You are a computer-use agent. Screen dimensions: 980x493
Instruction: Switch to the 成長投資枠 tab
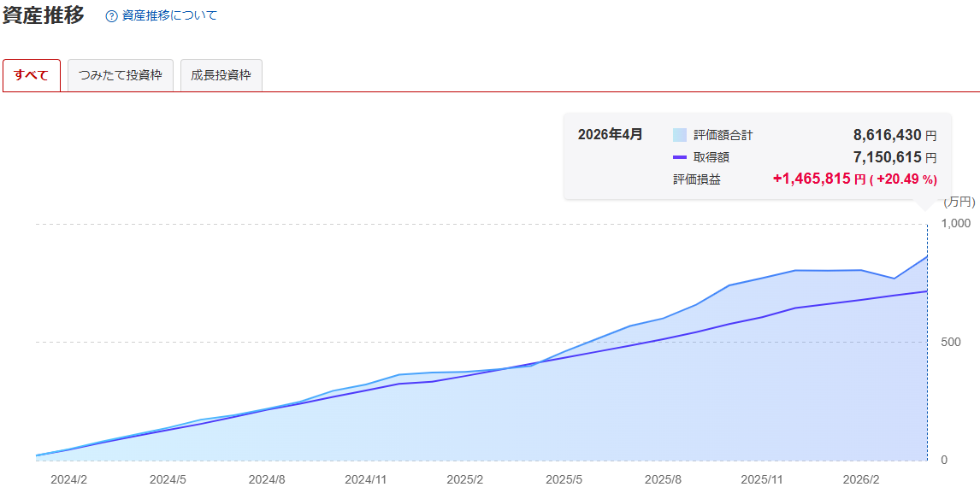tap(221, 75)
